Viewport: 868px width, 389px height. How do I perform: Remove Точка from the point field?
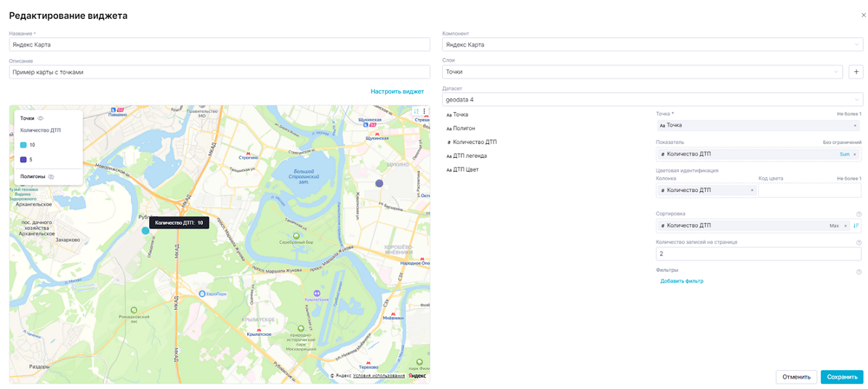[855, 125]
